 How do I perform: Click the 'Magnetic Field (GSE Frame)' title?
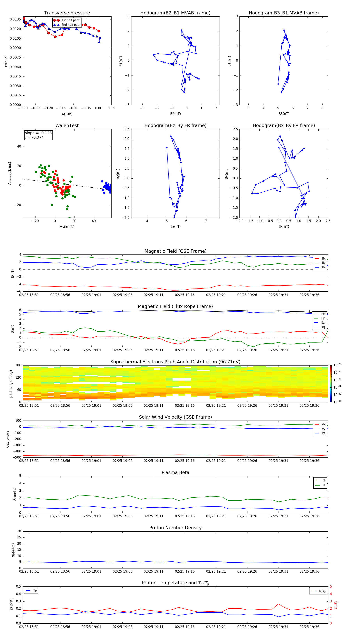[x=175, y=251]
